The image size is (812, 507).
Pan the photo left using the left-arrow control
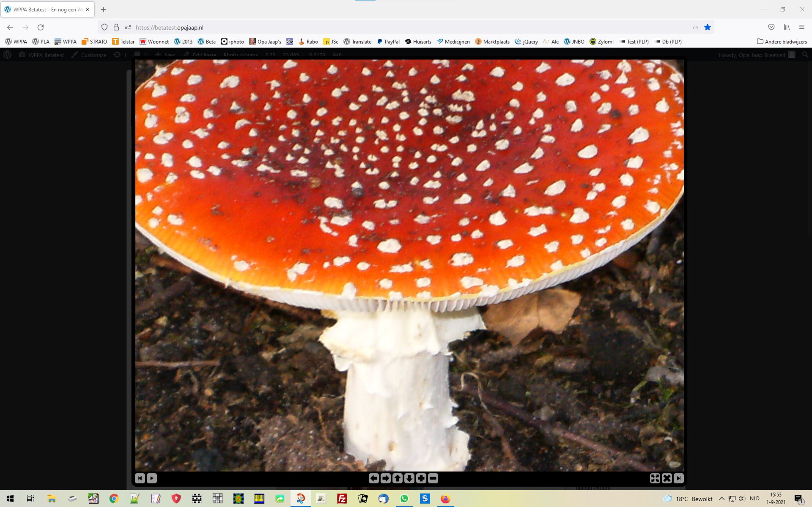click(x=374, y=478)
